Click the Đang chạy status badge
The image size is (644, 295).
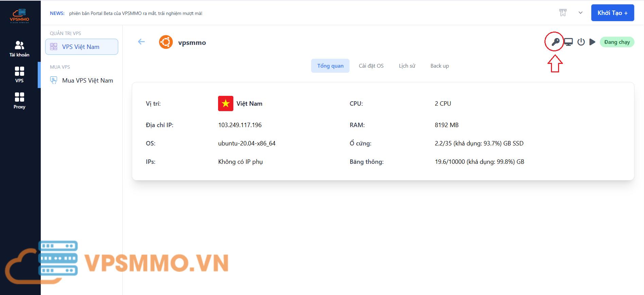[617, 42]
